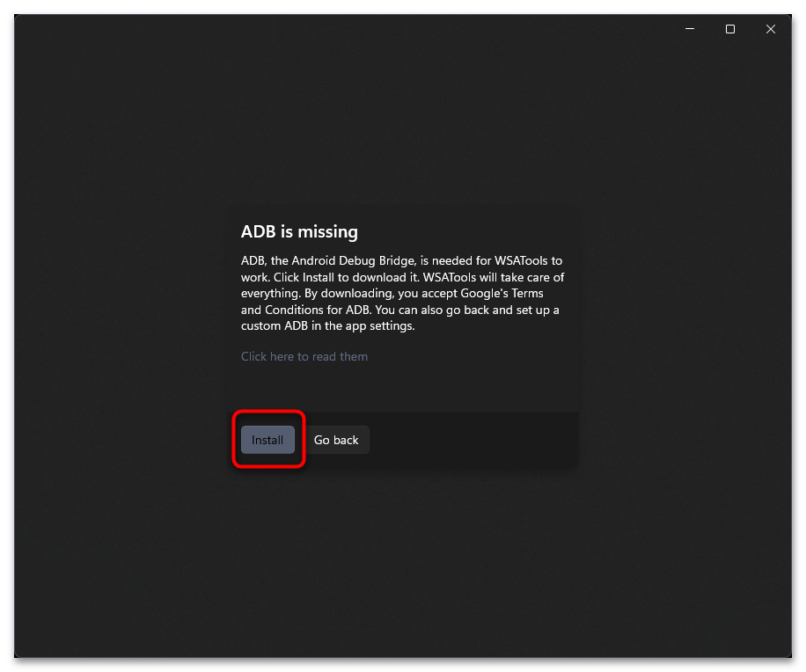Click the line starting 'work. Click Install'

tap(402, 277)
